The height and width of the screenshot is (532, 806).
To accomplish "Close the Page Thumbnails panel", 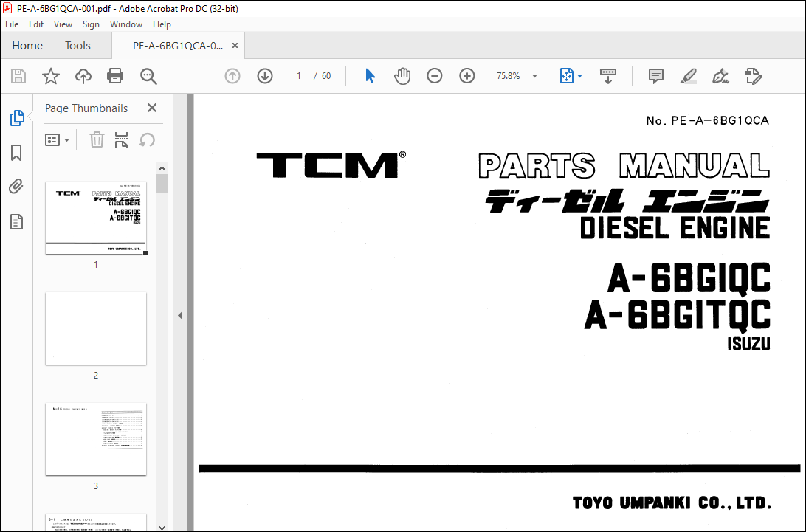I will tap(151, 108).
